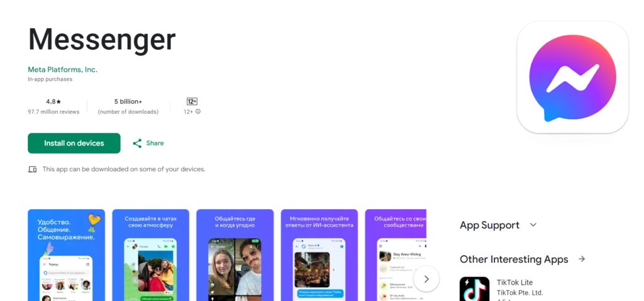Image resolution: width=644 pixels, height=301 pixels.
Task: Click Install on devices button
Action: pyautogui.click(x=74, y=143)
